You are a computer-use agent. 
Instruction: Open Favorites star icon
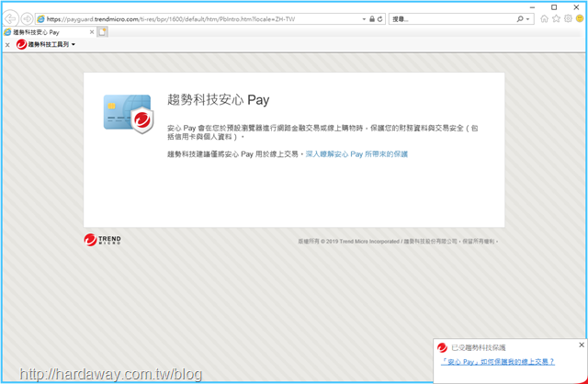(556, 18)
